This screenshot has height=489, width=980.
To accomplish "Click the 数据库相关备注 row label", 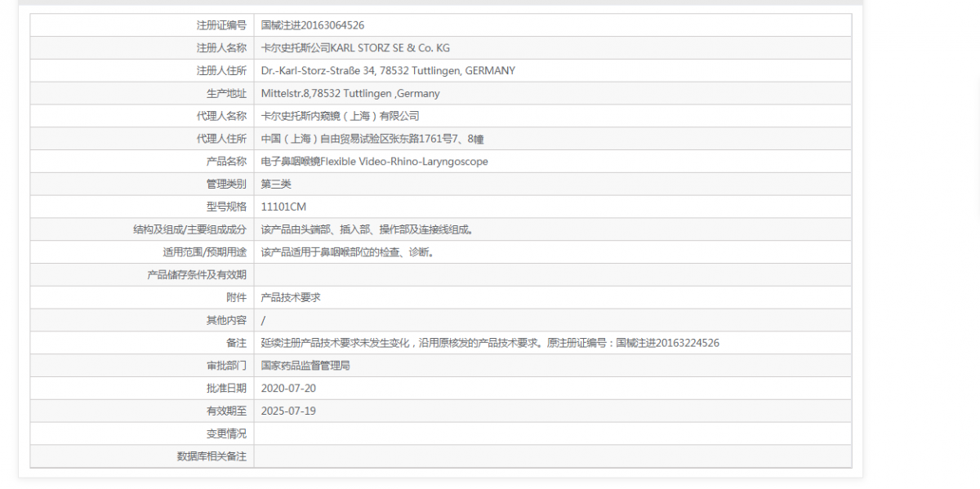I will (215, 456).
